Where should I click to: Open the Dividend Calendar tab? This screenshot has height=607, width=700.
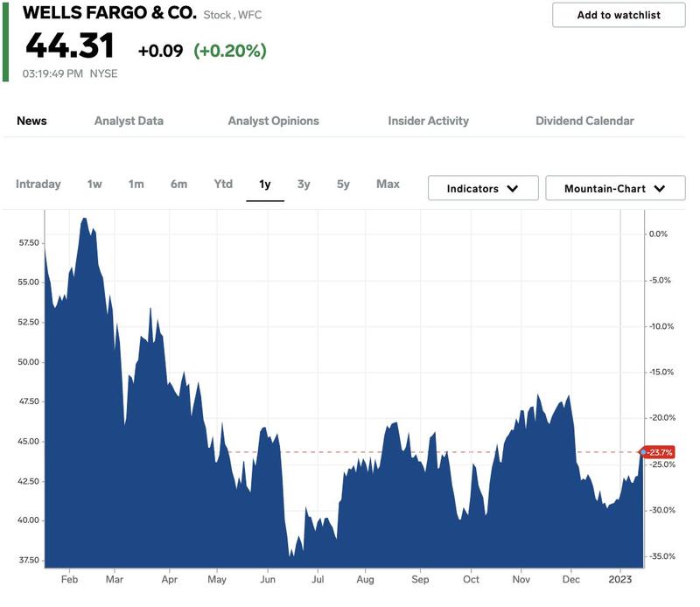pyautogui.click(x=584, y=121)
